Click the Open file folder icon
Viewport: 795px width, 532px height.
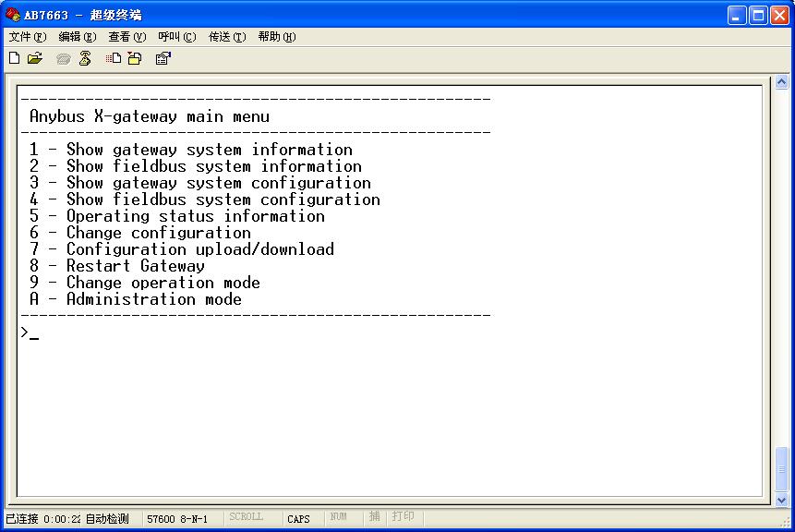pyautogui.click(x=35, y=59)
